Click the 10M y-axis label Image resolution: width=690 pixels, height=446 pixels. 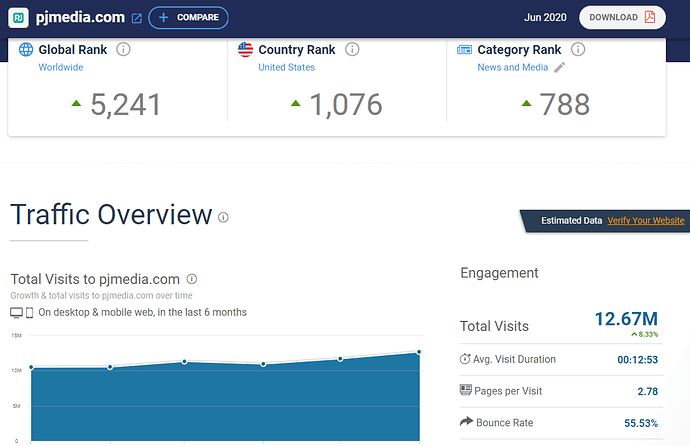[x=16, y=370]
